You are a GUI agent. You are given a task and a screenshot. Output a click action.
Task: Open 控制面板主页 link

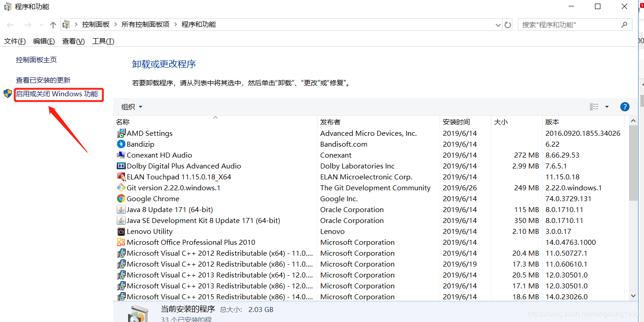[36, 59]
